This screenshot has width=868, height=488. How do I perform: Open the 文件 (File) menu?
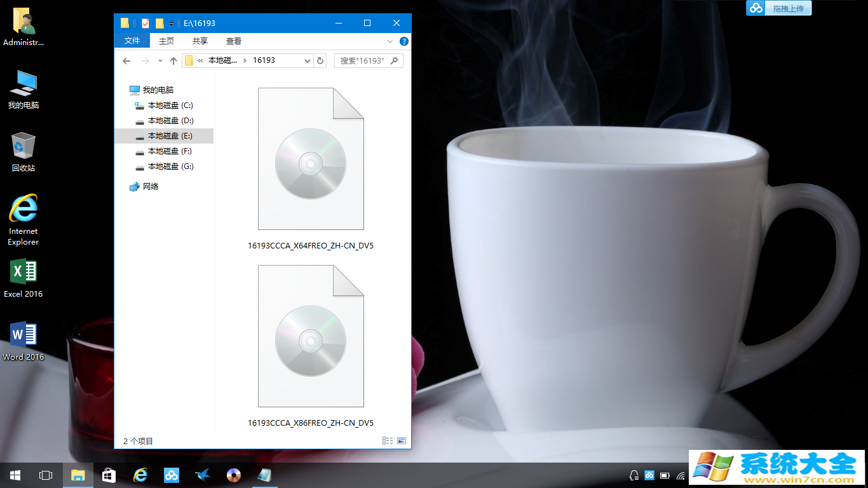(x=132, y=41)
